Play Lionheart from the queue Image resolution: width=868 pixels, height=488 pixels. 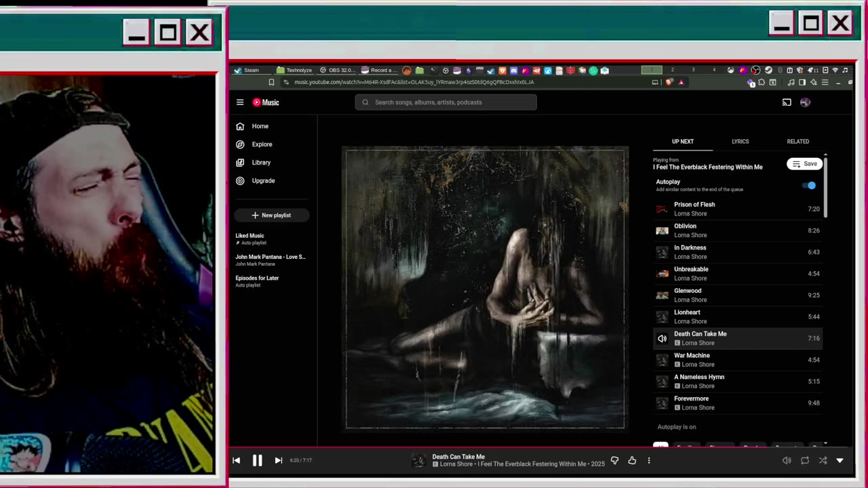pos(737,317)
